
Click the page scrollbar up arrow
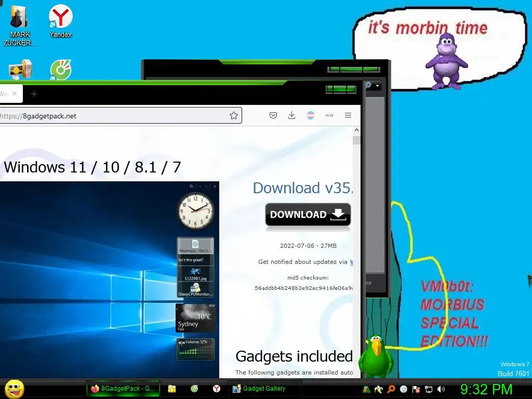tap(356, 130)
